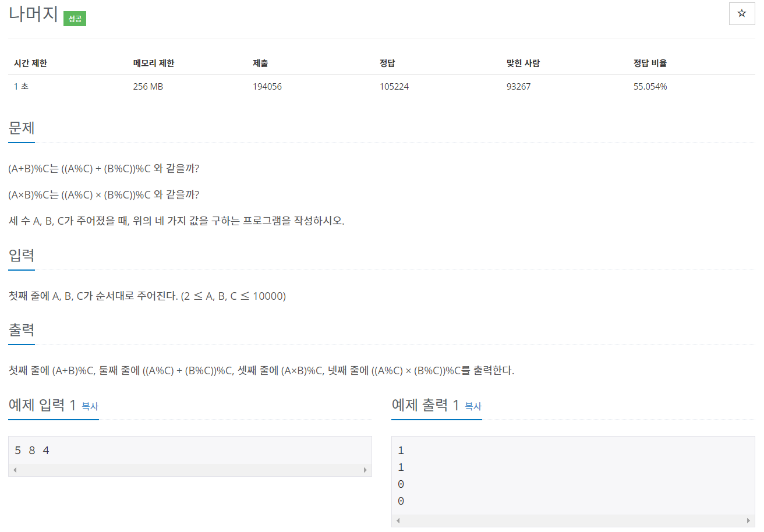Image resolution: width=764 pixels, height=532 pixels.
Task: Click right scroll arrow in example output box
Action: point(748,520)
